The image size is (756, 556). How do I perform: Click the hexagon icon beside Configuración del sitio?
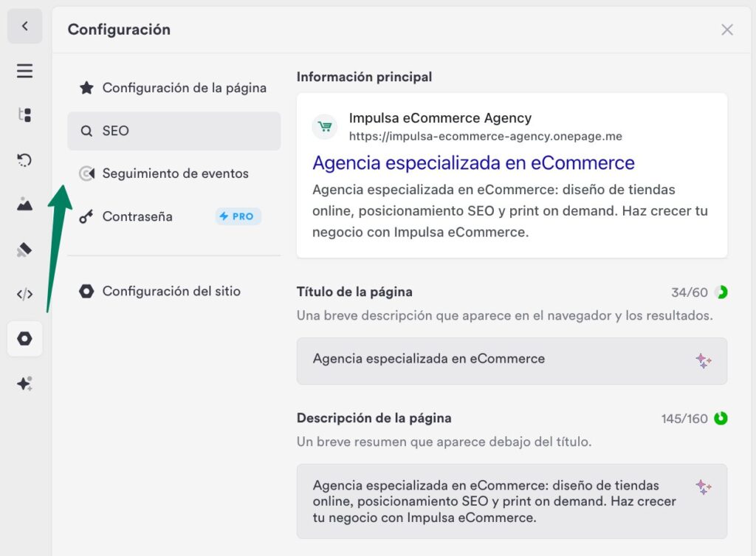(x=87, y=291)
